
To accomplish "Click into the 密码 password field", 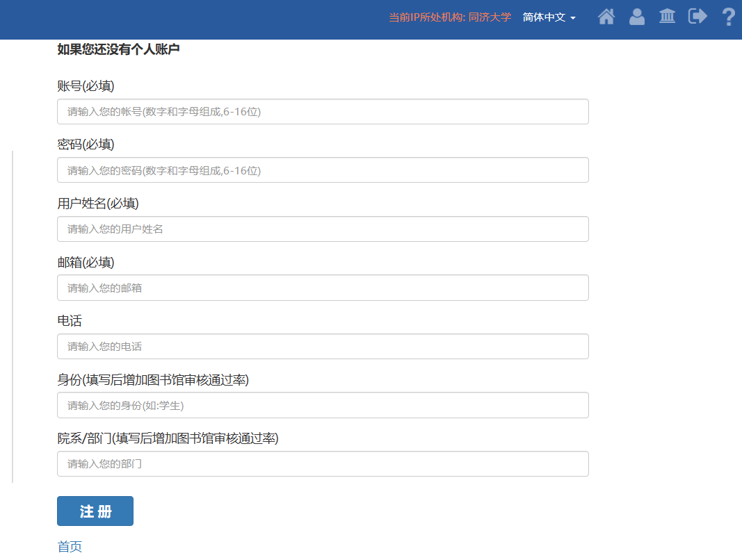I will [323, 170].
